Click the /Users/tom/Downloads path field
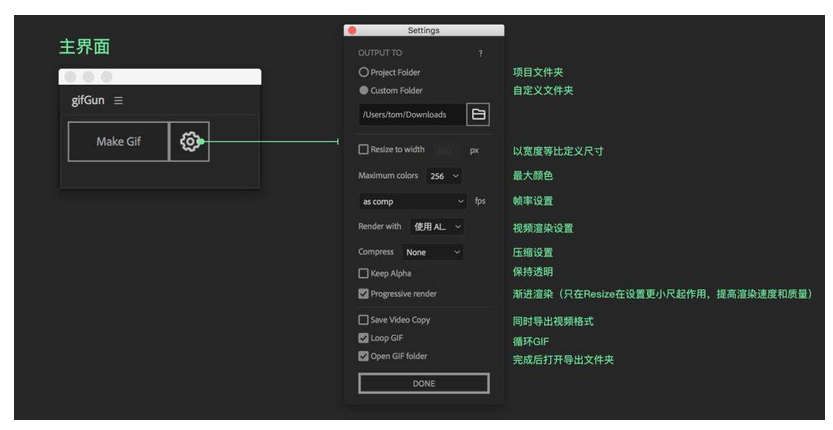Viewport: 833px width, 430px height. (412, 114)
